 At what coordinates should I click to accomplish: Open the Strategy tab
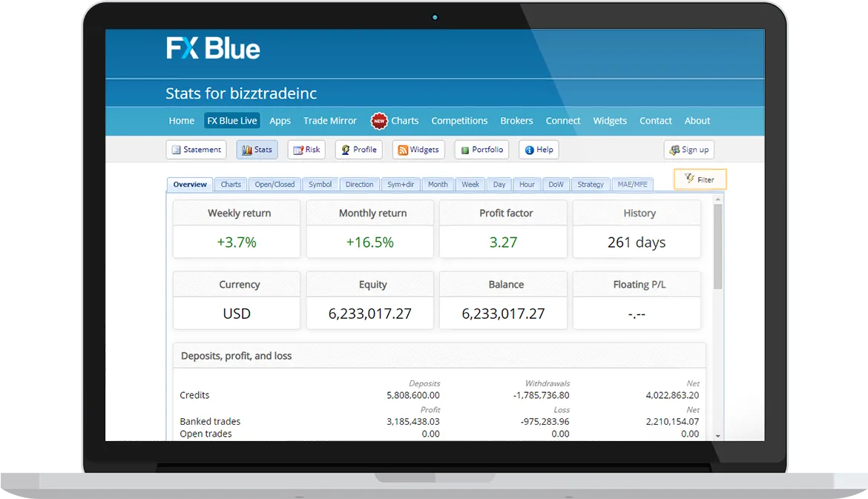pyautogui.click(x=591, y=184)
